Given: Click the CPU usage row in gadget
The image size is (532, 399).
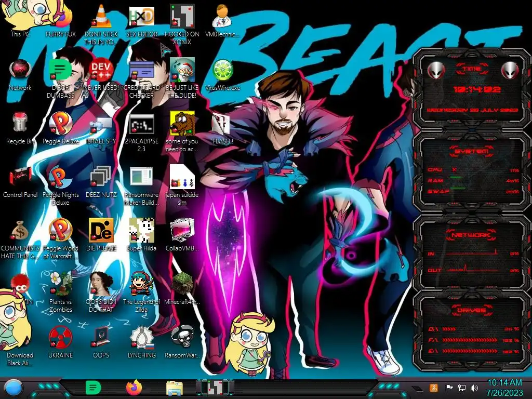Looking at the screenshot, I should tap(473, 170).
